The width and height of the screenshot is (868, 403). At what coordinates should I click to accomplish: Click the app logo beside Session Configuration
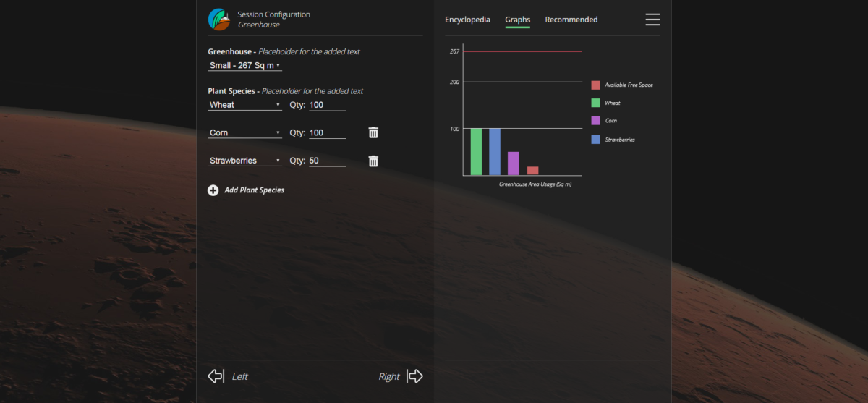219,20
